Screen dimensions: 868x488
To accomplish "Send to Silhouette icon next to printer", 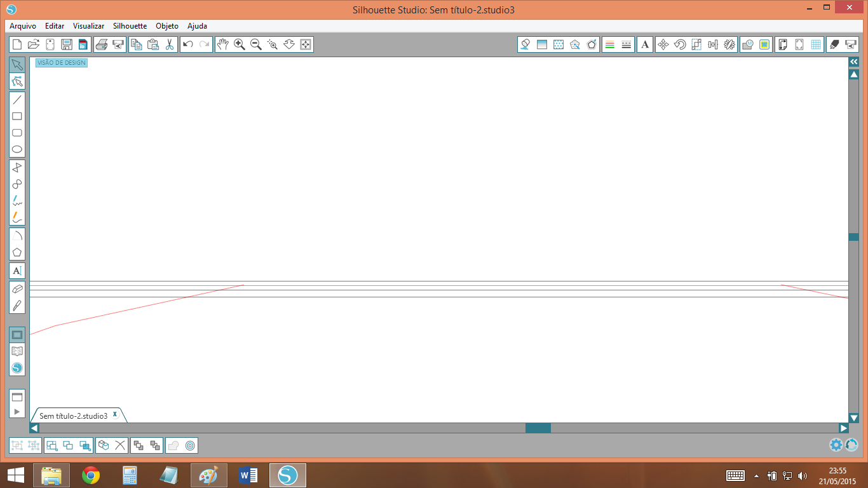I will click(x=118, y=44).
